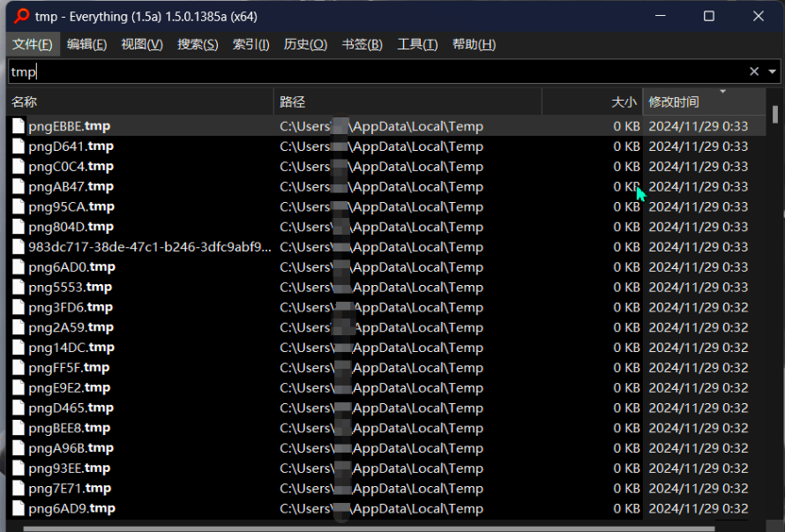Viewport: 785px width, 532px height.
Task: Click the modified time of png7E71.tmp
Action: tap(699, 489)
